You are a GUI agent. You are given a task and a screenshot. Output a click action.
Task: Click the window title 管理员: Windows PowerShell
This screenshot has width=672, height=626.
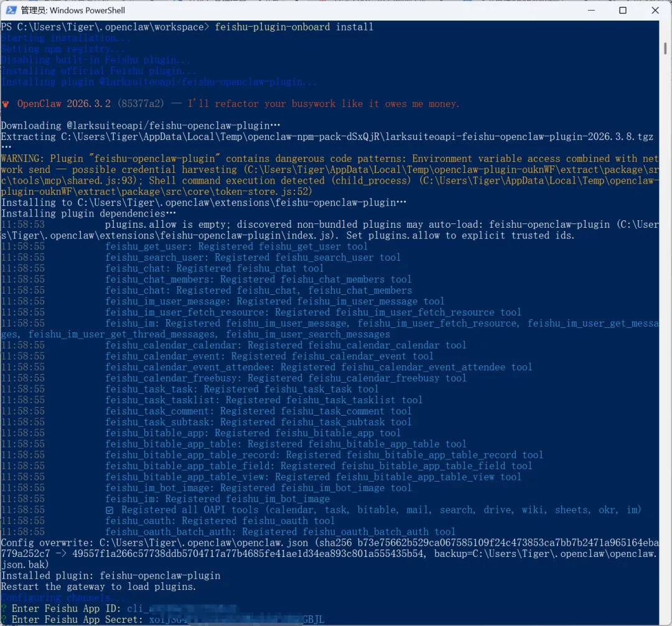coord(73,11)
